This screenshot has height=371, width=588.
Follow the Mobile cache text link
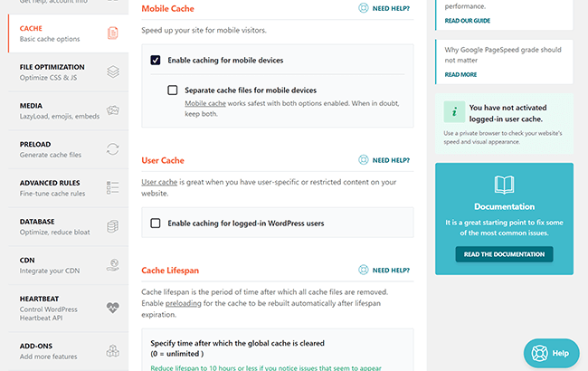pyautogui.click(x=205, y=103)
